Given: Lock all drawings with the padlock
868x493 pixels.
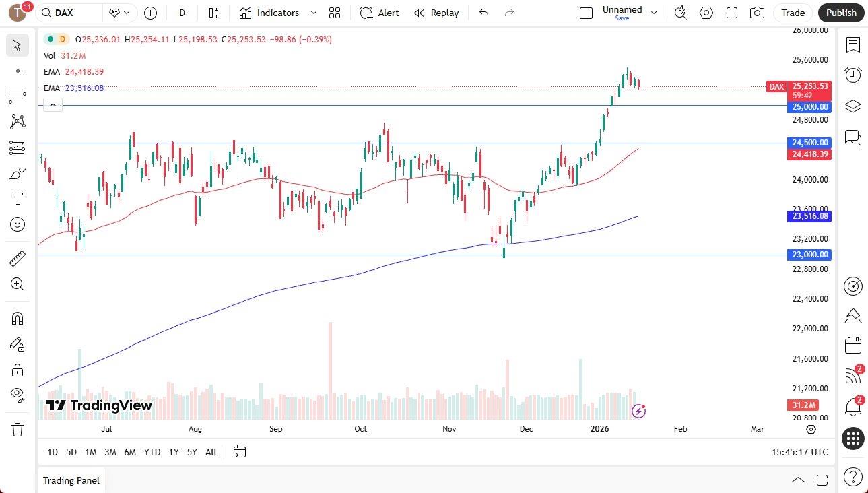Looking at the screenshot, I should pos(17,370).
